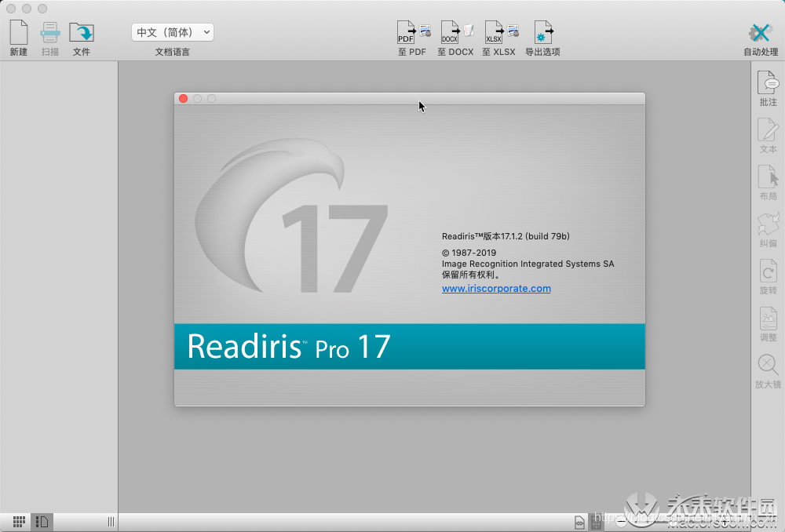Click the 旋转 rotate tool

tap(768, 277)
